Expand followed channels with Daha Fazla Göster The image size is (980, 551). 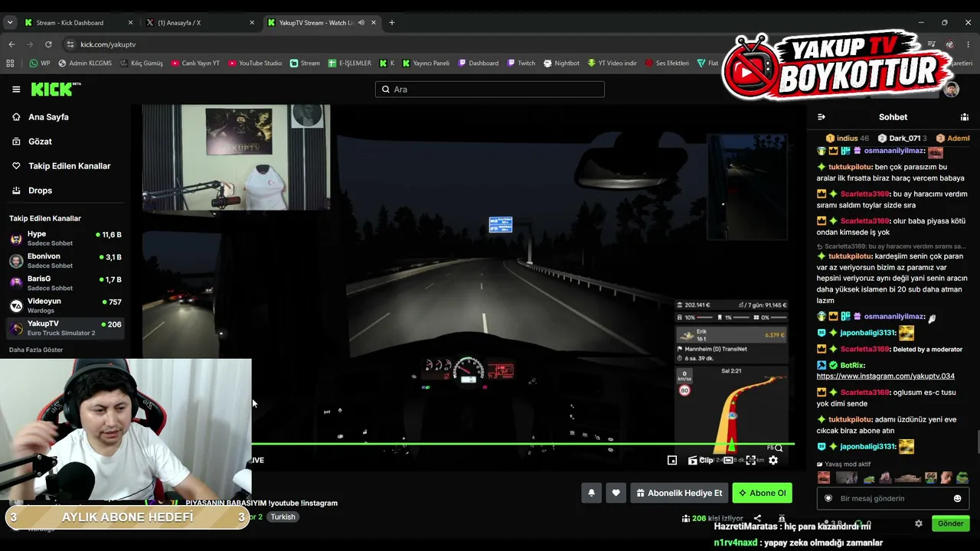pyautogui.click(x=36, y=350)
